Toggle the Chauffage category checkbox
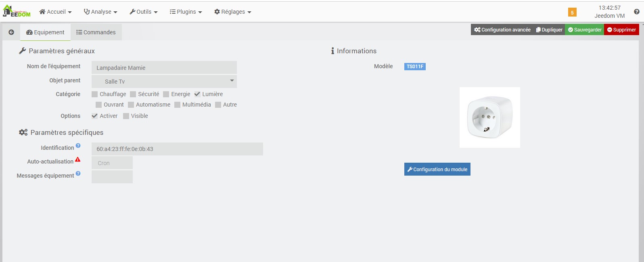This screenshot has height=262, width=644. tap(94, 94)
